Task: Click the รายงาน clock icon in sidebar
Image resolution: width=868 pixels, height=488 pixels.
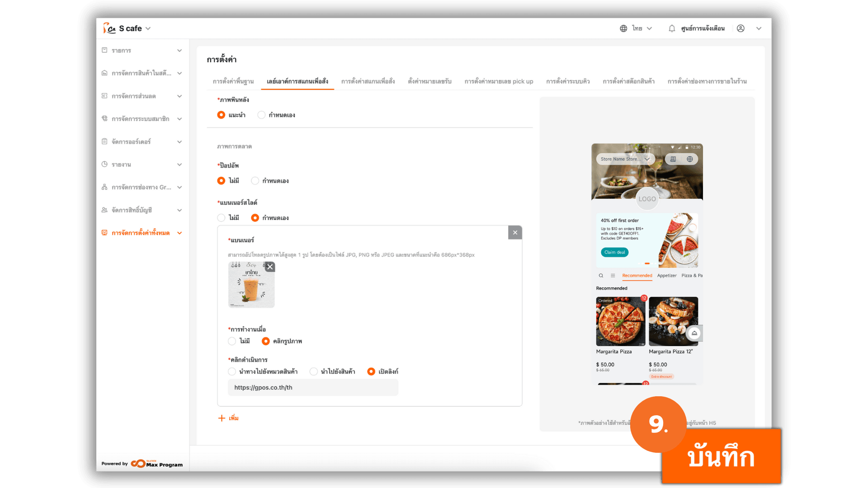Action: point(104,164)
